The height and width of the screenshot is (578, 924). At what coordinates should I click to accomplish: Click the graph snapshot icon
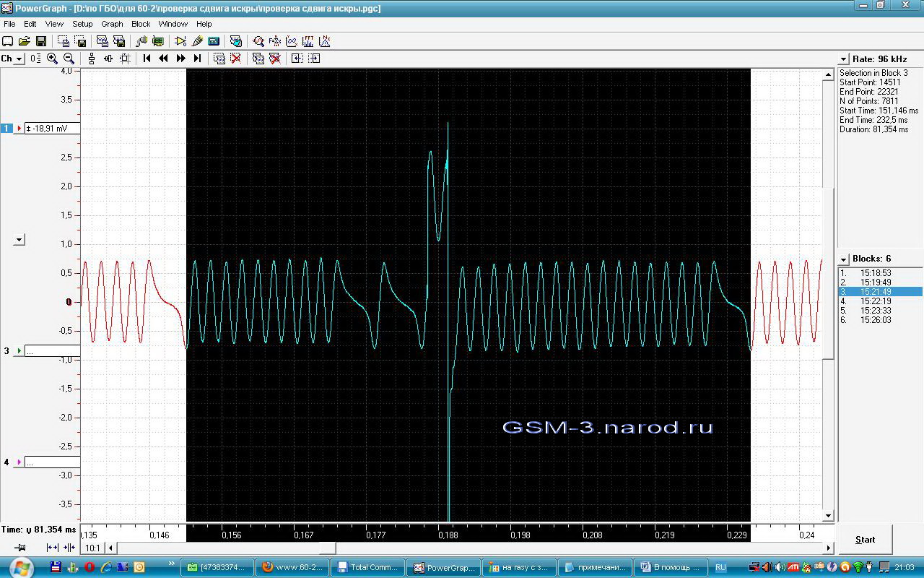235,41
